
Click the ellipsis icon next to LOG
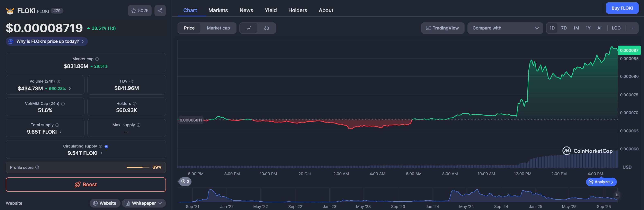pos(633,28)
